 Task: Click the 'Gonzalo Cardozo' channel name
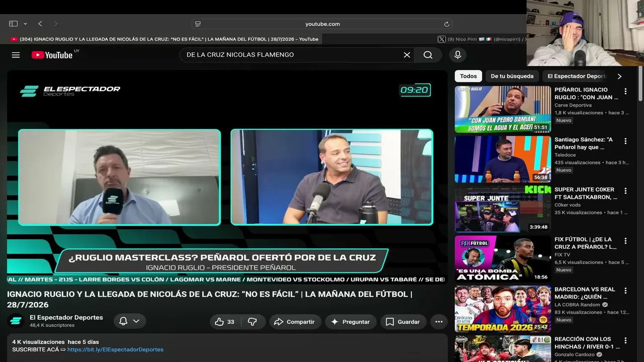(576, 354)
